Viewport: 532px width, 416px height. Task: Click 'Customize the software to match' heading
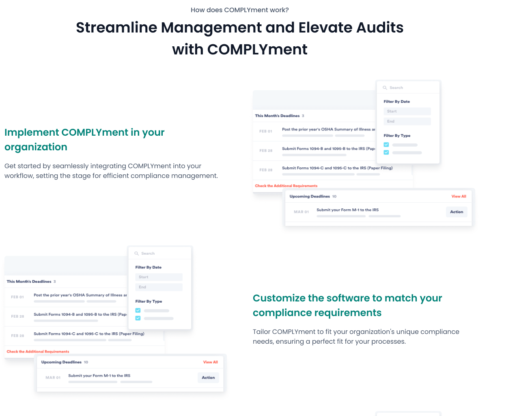(x=347, y=305)
